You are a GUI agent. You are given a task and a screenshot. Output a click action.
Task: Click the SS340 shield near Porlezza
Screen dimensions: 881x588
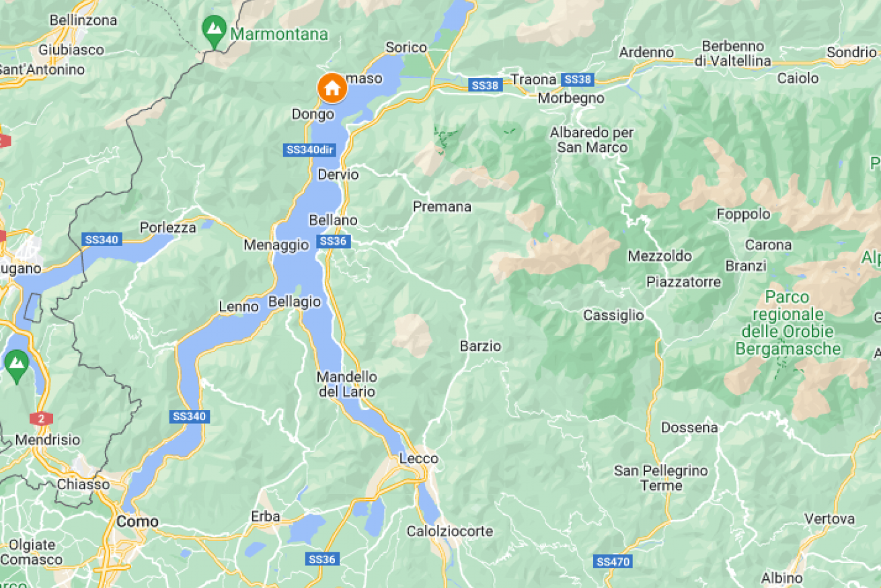[x=102, y=239]
